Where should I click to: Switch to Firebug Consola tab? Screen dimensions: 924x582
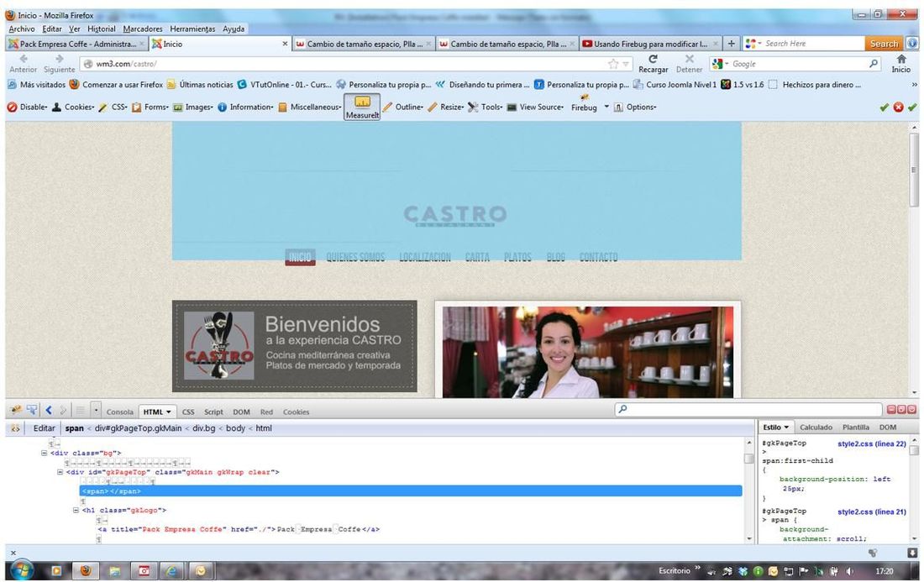click(119, 412)
